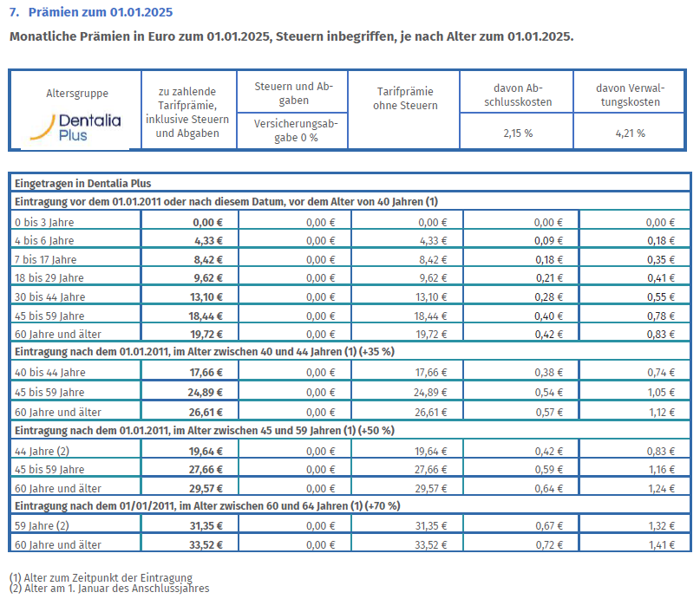Click bold premium '33,52 €'
This screenshot has width=700, height=599.
206,544
